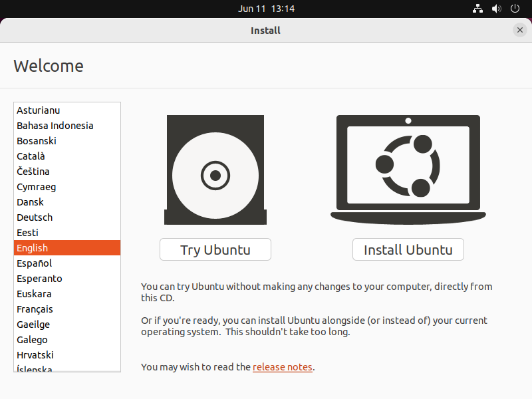Select Asturianu language
The image size is (532, 399).
pos(67,110)
